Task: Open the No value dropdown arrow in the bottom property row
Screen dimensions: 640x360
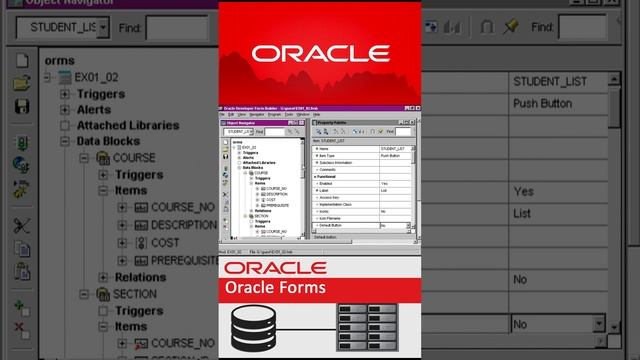Action: 598,324
